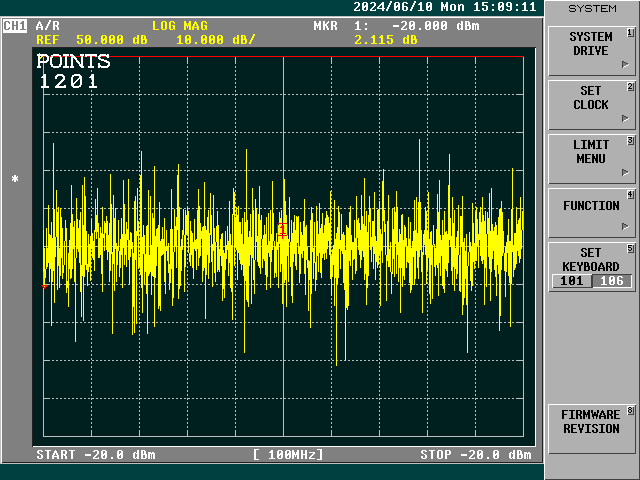Expand the arrow on FUNCTION softkey
The height and width of the screenshot is (480, 640).
[x=626, y=226]
